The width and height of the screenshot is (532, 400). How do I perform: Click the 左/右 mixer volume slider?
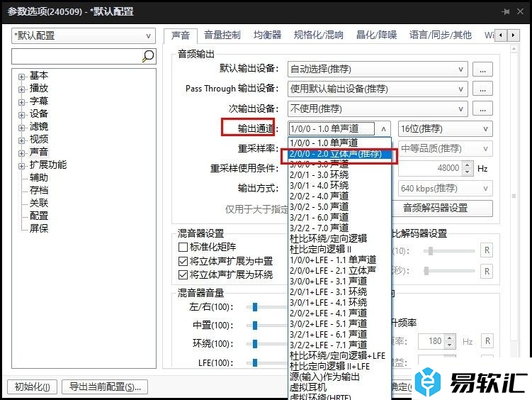[255, 307]
